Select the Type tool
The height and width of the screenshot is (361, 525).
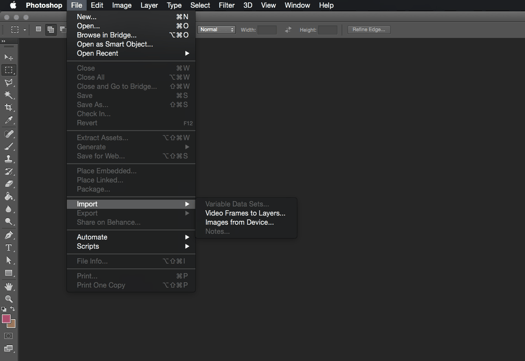8,248
